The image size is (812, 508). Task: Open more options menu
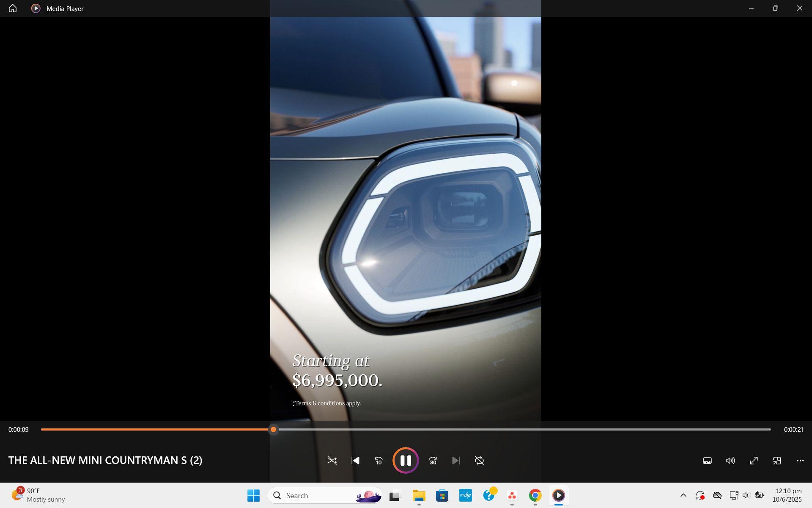pyautogui.click(x=800, y=461)
